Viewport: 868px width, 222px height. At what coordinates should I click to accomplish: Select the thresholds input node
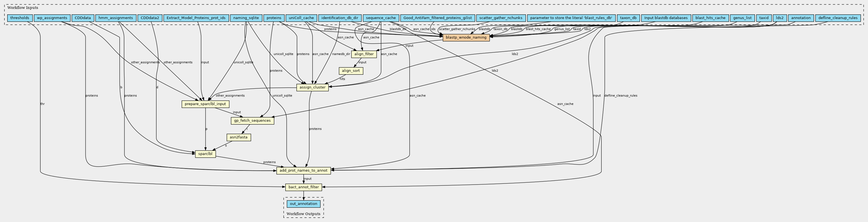tap(19, 18)
